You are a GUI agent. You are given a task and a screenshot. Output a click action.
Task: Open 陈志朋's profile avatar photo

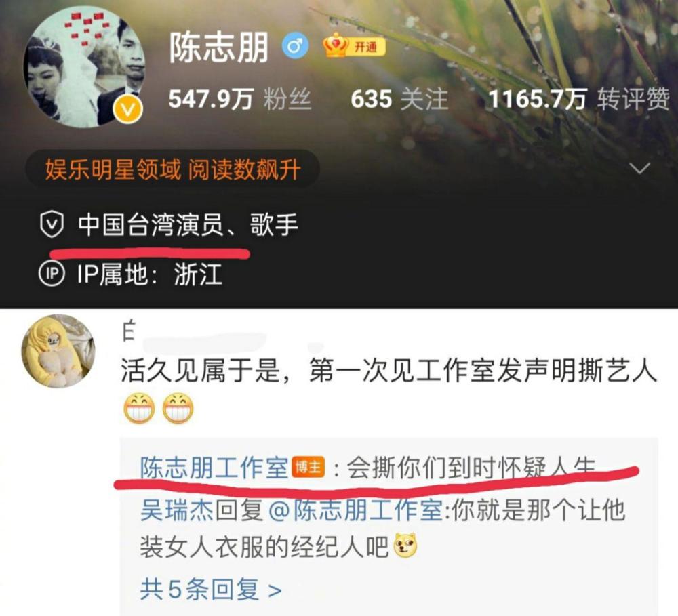coord(85,68)
